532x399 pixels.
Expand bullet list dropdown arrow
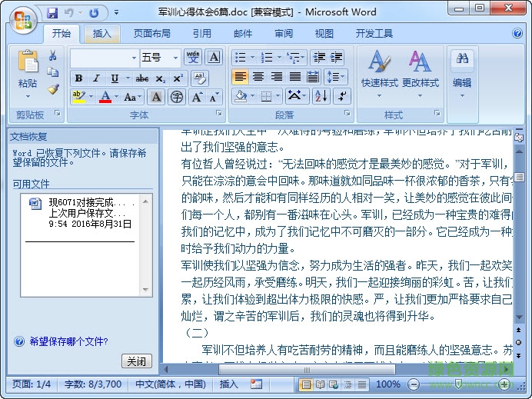point(252,58)
